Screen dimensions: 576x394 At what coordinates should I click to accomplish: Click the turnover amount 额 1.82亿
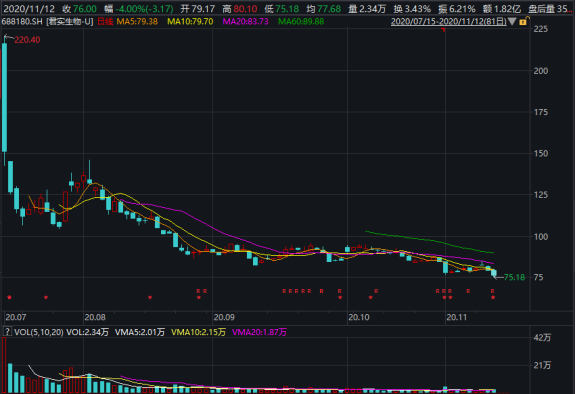point(502,9)
